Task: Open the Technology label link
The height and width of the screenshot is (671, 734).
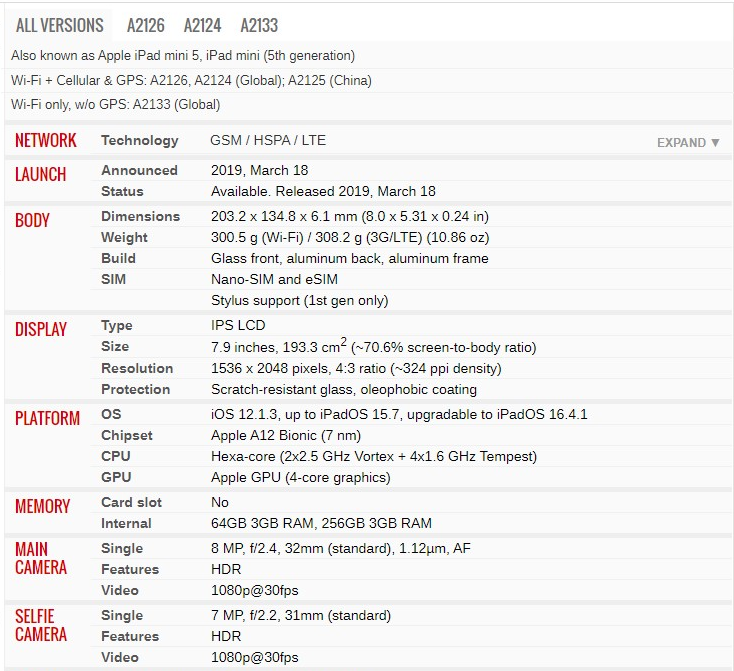Action: pyautogui.click(x=139, y=140)
